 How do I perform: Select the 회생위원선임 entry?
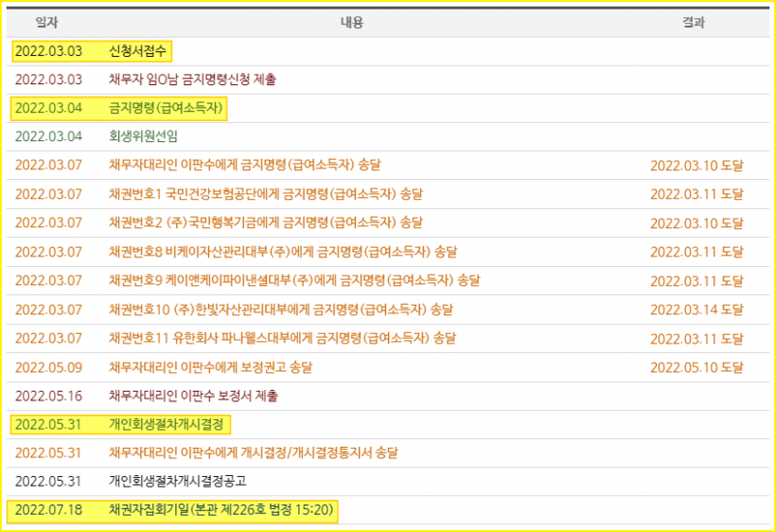(143, 136)
